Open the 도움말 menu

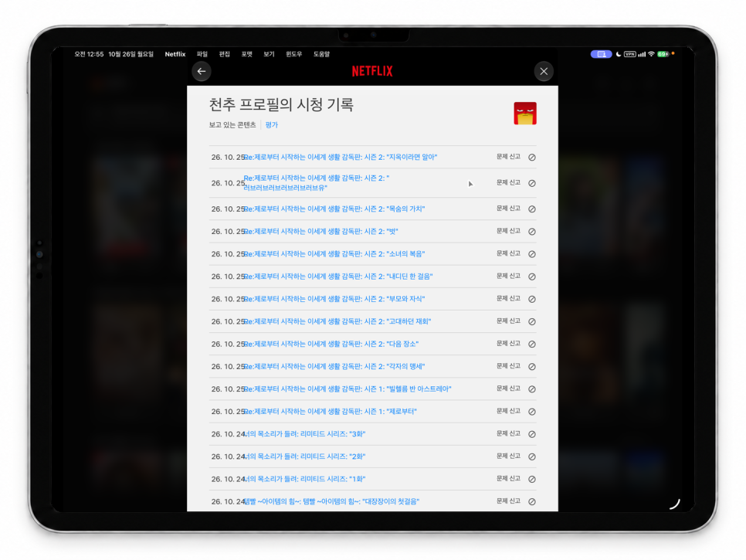pyautogui.click(x=321, y=54)
